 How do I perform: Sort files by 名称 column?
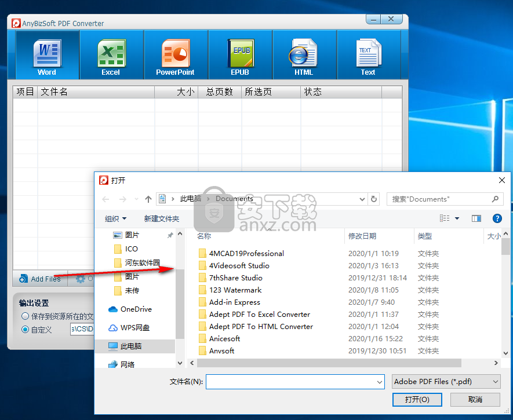tap(204, 236)
